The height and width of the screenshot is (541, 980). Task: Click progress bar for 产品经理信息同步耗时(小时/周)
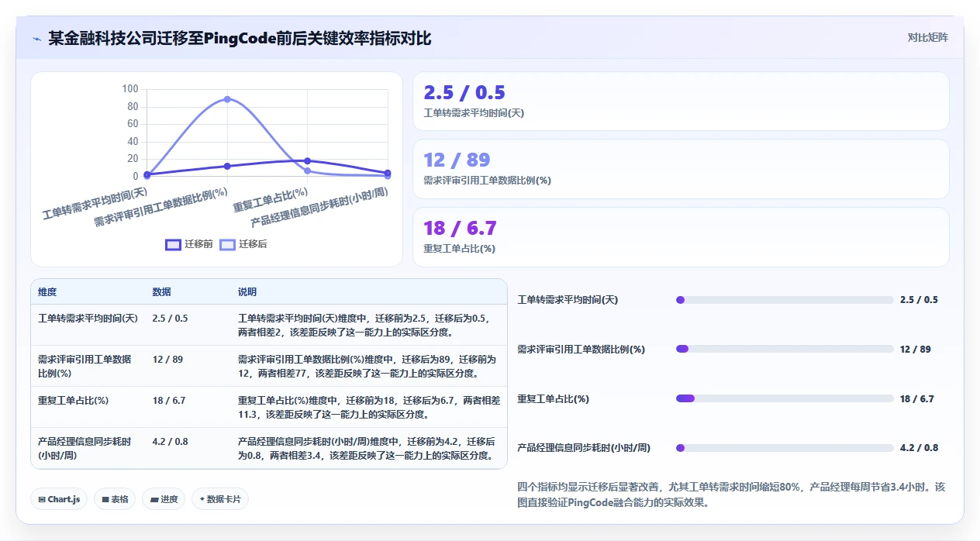pyautogui.click(x=785, y=448)
